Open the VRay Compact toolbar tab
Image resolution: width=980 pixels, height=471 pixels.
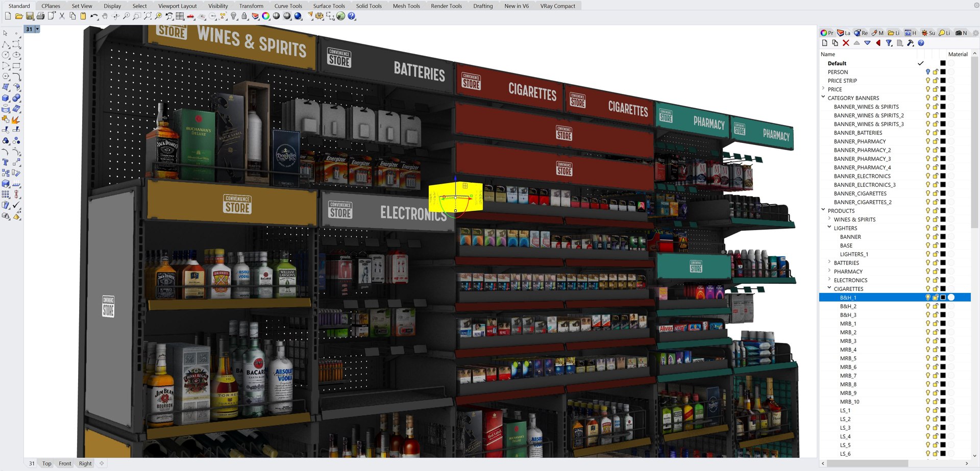pos(557,6)
